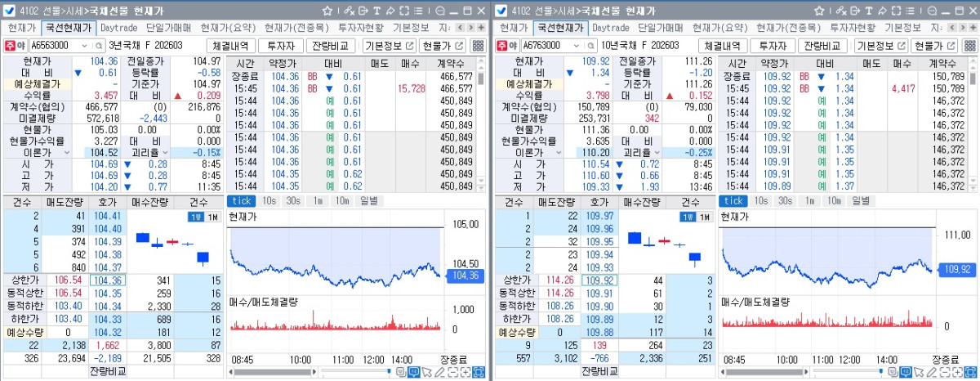Image resolution: width=980 pixels, height=381 pixels.
Task: Click the export arrow icon in left window title bar
Action: (x=363, y=11)
